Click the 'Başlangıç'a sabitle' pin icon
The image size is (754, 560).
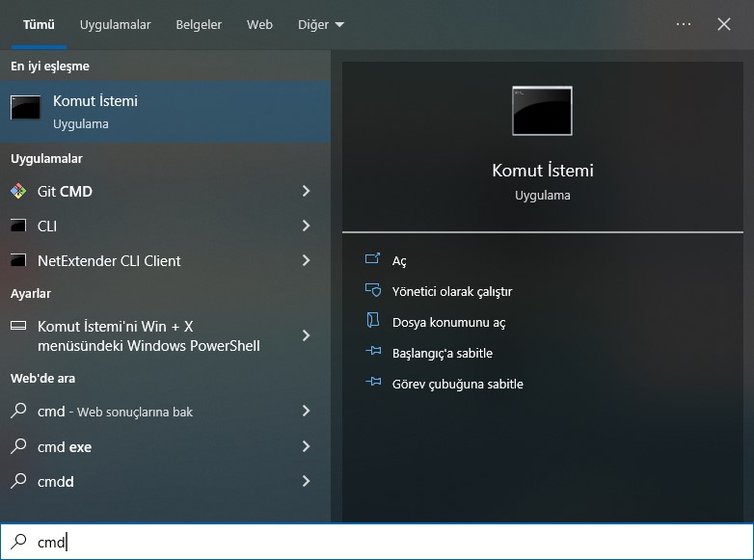coord(373,353)
